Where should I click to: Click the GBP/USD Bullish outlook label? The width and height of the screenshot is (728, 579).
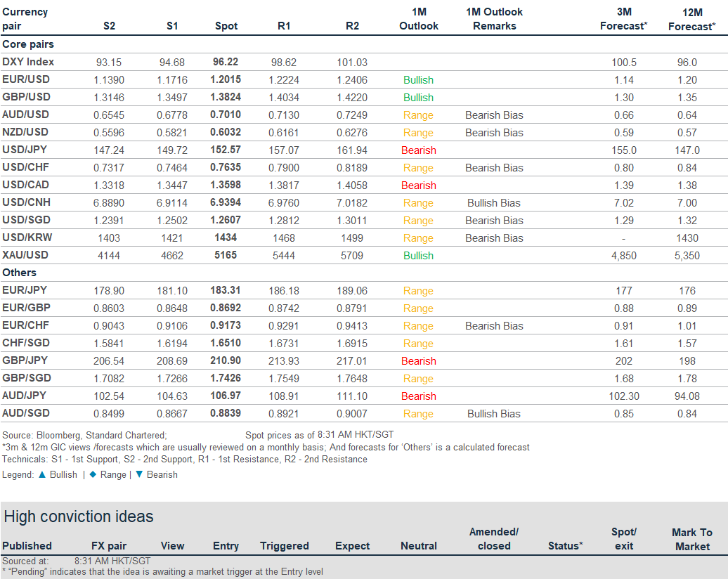(419, 98)
